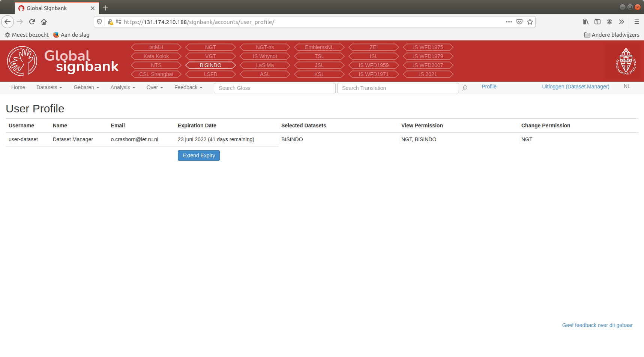
Task: Open the tracking protection shield icon
Action: (99, 22)
